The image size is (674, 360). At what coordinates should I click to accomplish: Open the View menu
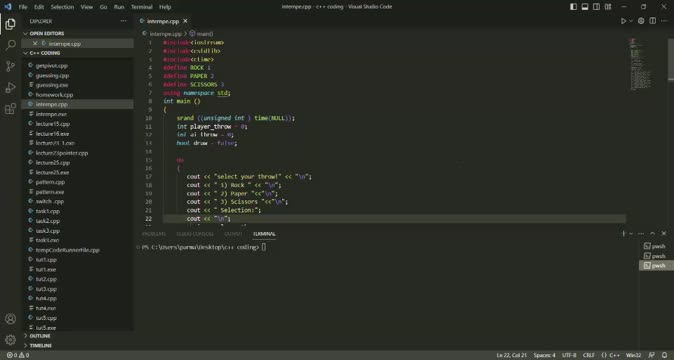pos(86,7)
